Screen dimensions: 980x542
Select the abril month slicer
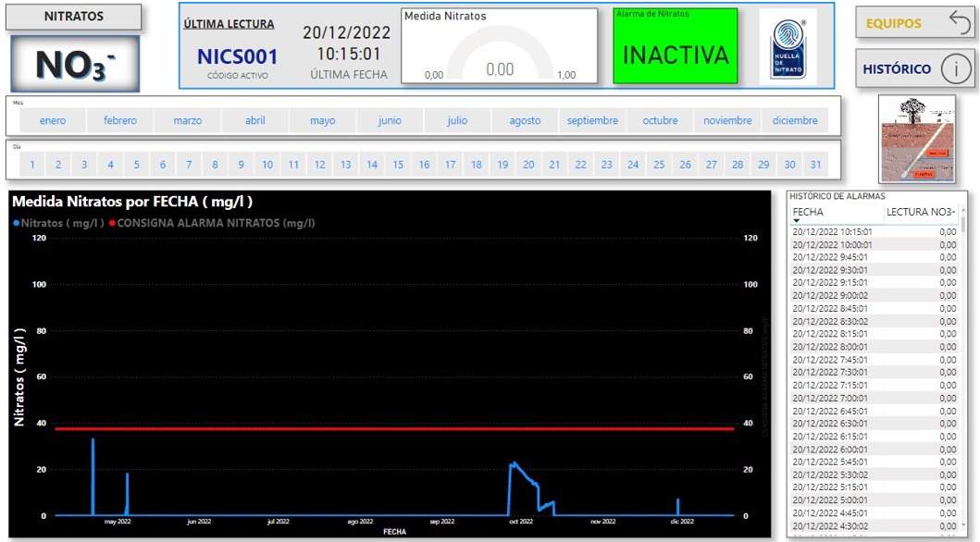[255, 120]
